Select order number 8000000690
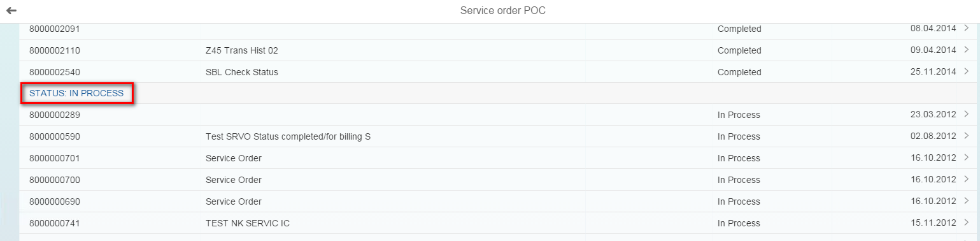Viewport: 980px width, 241px height. coord(55,202)
